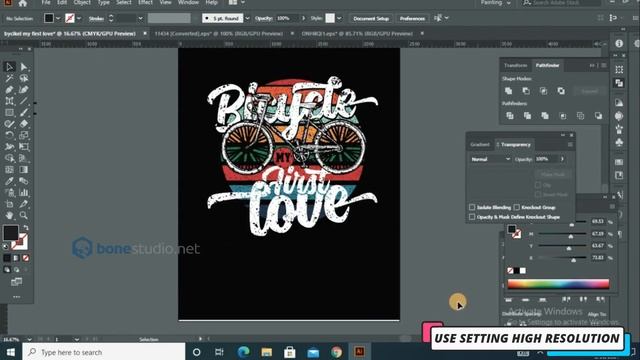This screenshot has width=640, height=360.
Task: Open the File menu
Action: [46, 2]
